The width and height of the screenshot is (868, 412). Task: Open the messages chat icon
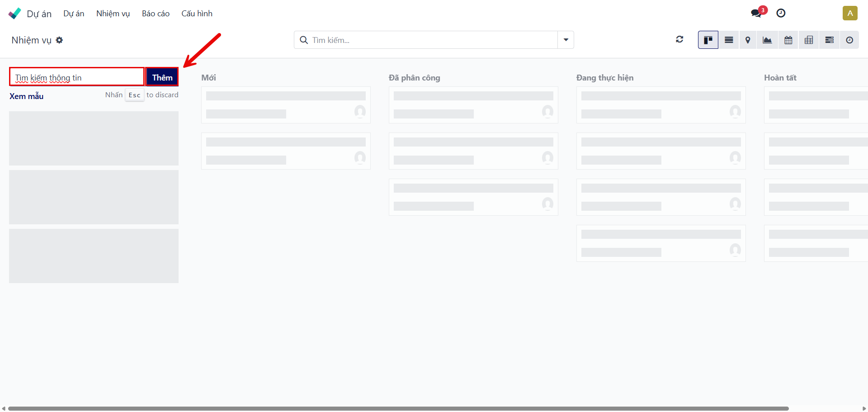point(756,13)
